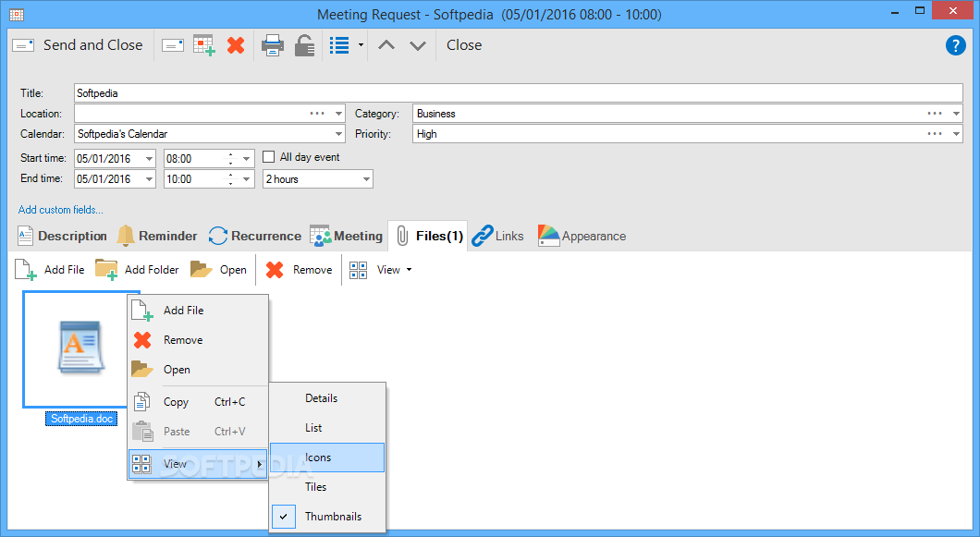Expand the Priority dropdown arrow
Viewport: 980px width, 537px height.
tap(956, 134)
